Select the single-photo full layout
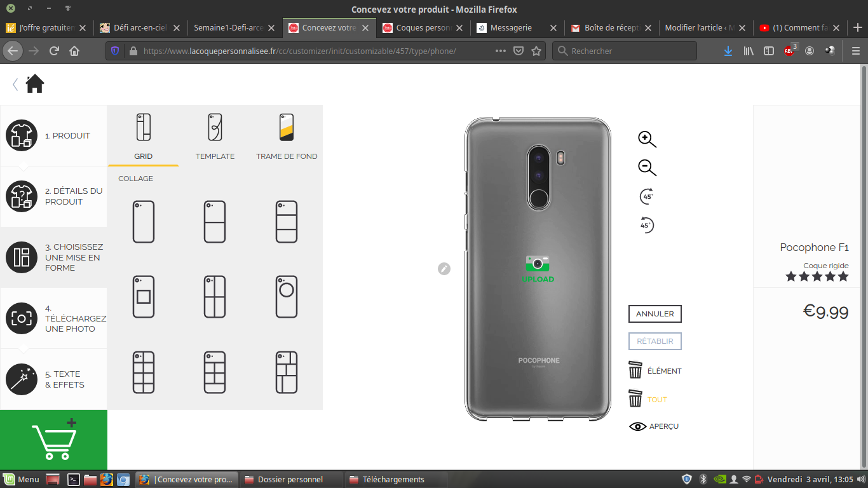 tap(144, 222)
